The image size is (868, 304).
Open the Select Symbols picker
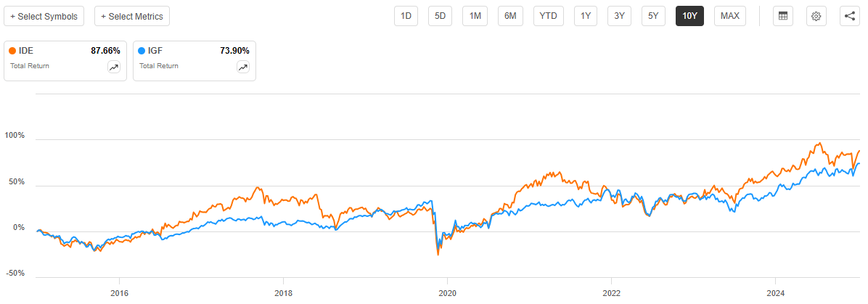coord(44,16)
